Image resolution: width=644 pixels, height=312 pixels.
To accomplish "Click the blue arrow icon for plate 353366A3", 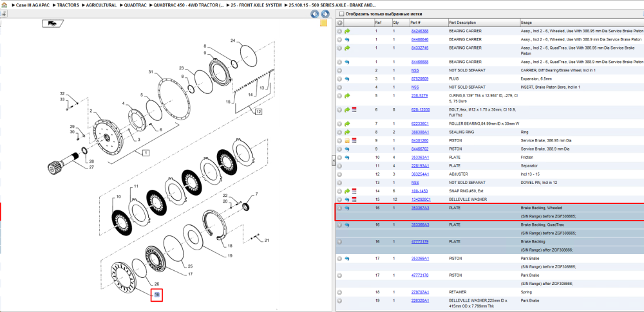I will point(347,225).
